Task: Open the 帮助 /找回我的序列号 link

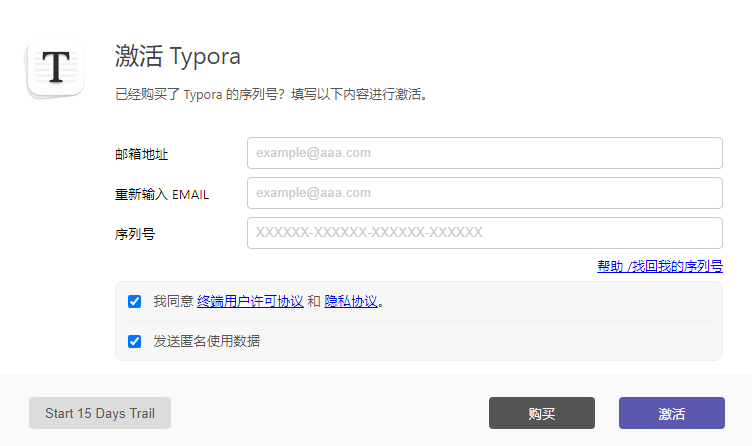Action: (659, 266)
